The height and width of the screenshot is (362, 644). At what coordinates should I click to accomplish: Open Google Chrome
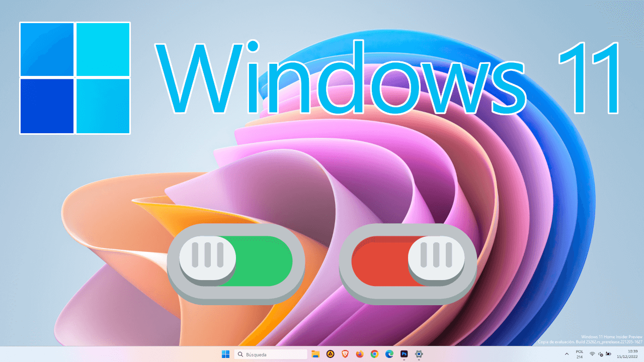click(x=374, y=354)
